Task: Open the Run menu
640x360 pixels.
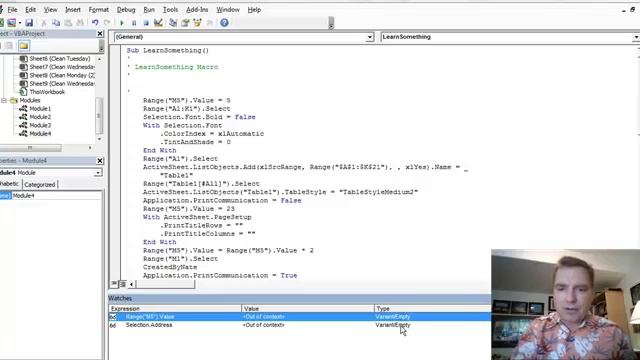Action: point(149,9)
